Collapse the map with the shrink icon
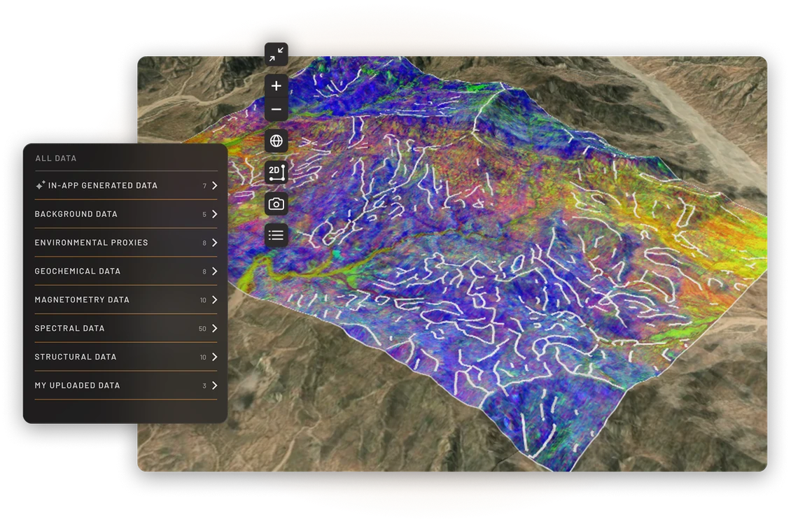 point(276,54)
